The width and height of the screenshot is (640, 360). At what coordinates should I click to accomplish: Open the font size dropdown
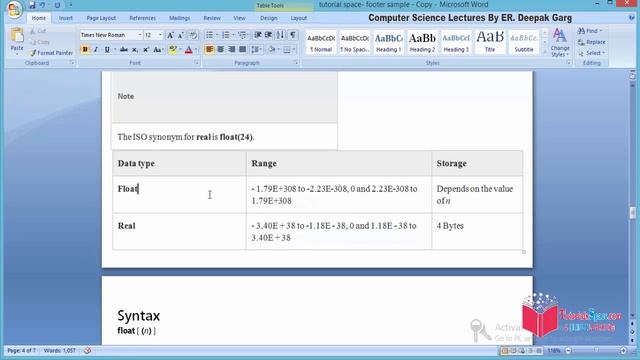pyautogui.click(x=160, y=35)
